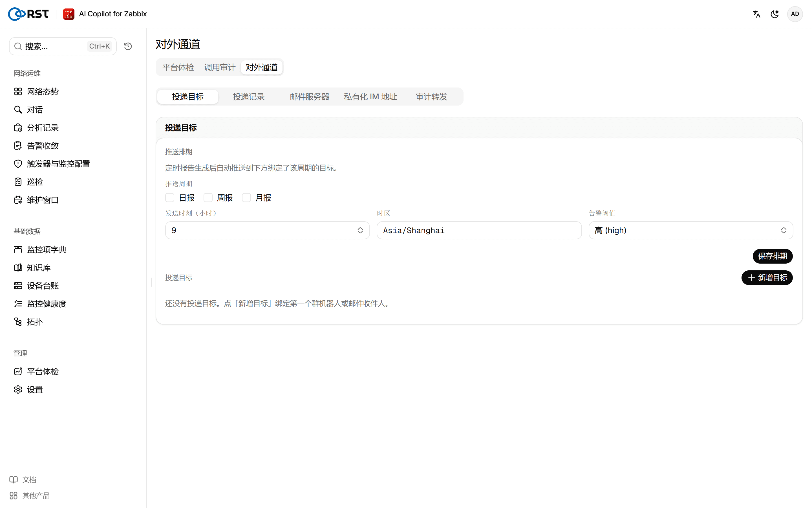Select the 对外通道 top tab
This screenshot has height=508, width=812.
pyautogui.click(x=261, y=67)
